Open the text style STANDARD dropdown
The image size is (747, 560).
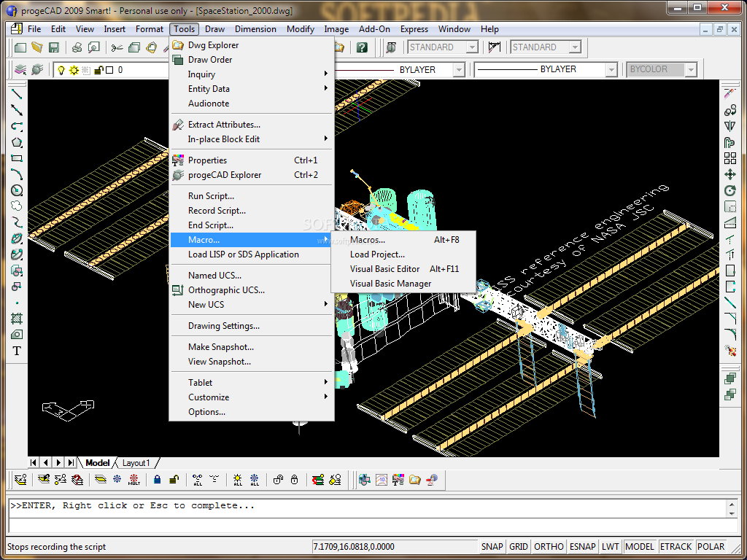pyautogui.click(x=472, y=47)
